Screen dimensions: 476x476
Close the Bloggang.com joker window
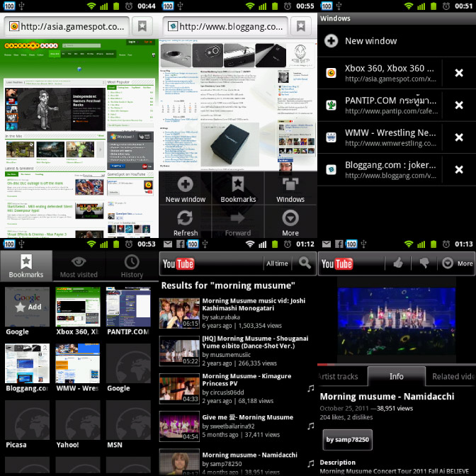click(459, 169)
